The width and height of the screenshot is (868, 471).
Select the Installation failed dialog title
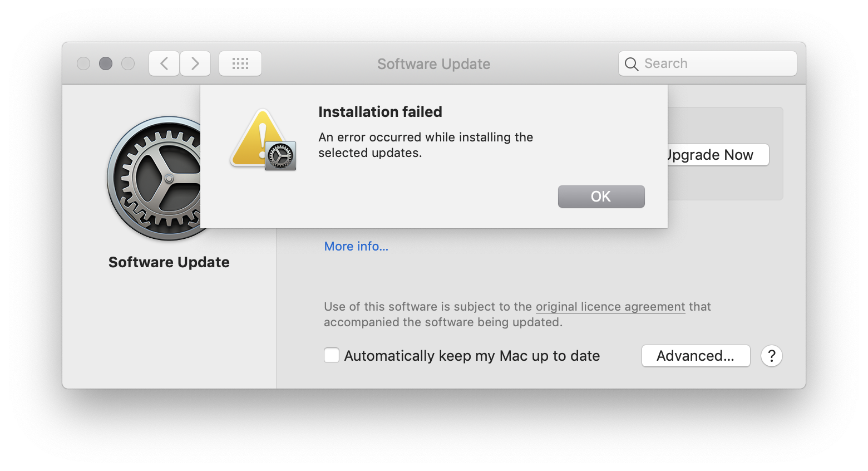380,111
